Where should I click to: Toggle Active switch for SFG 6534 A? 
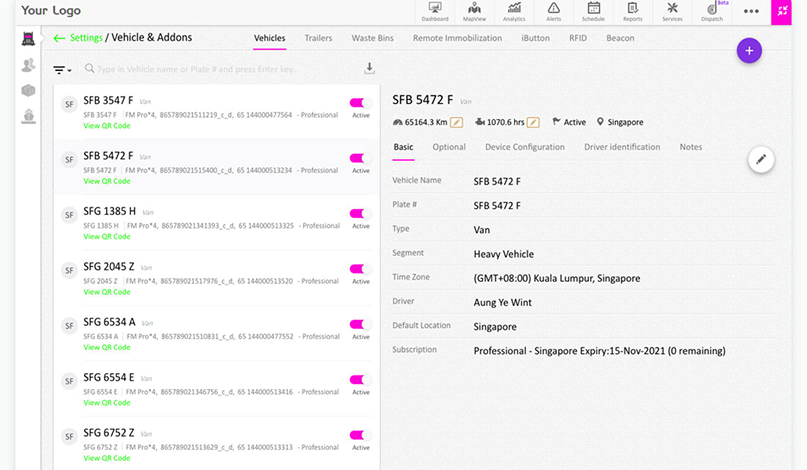(360, 324)
